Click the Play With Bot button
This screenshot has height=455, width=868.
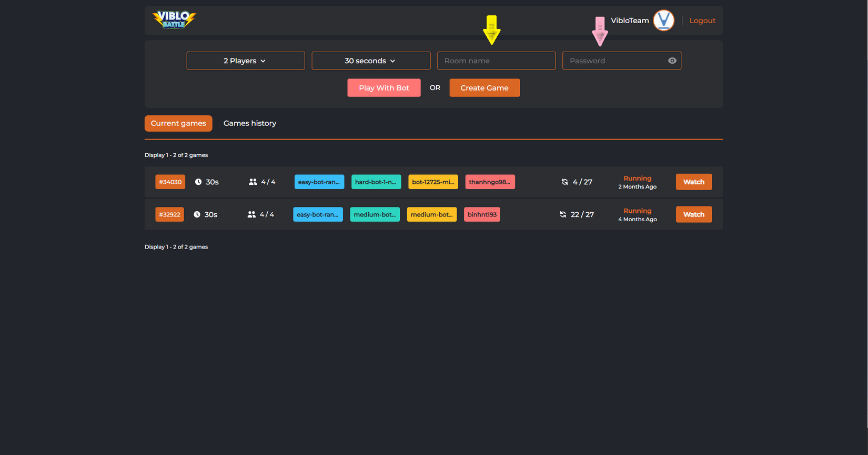point(384,88)
